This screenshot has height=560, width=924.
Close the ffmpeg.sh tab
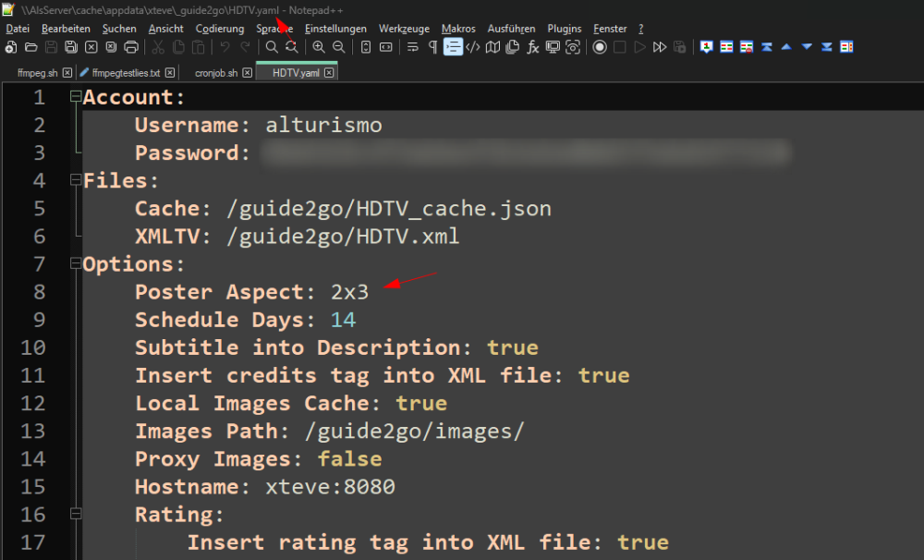pyautogui.click(x=67, y=72)
